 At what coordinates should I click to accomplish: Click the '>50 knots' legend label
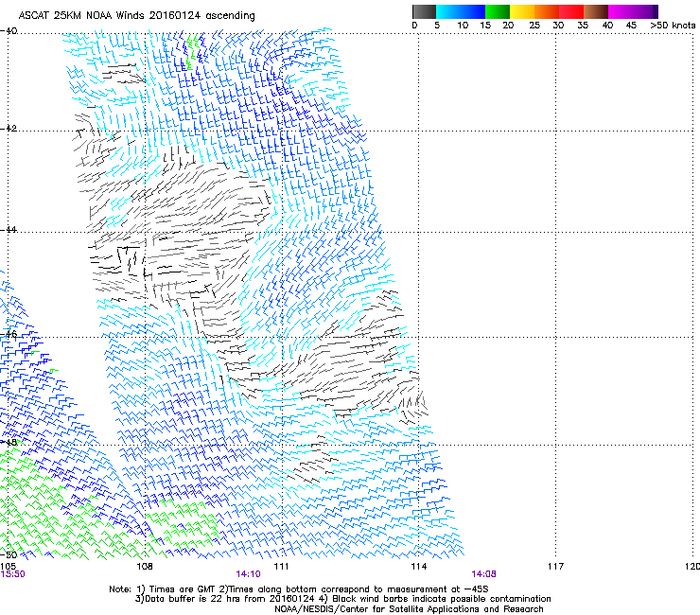[673, 26]
